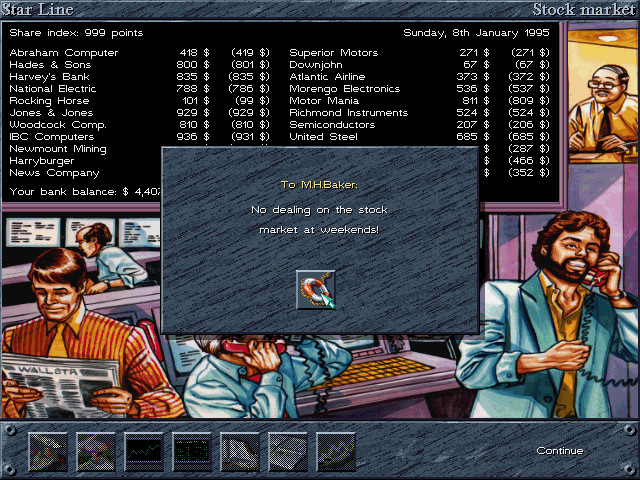Select Morengo Electronics stock
Image resolution: width=640 pixels, height=480 pixels.
click(419, 89)
